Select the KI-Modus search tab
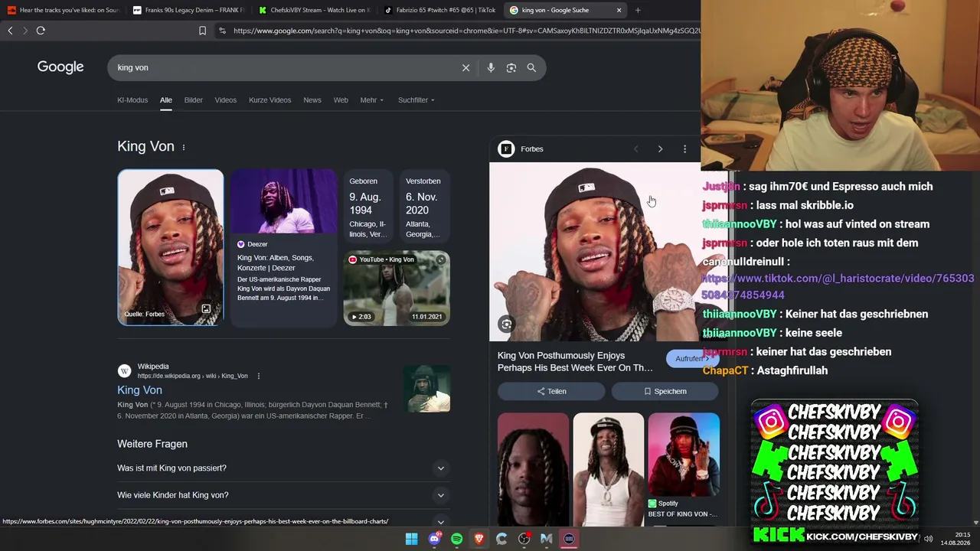 [132, 100]
